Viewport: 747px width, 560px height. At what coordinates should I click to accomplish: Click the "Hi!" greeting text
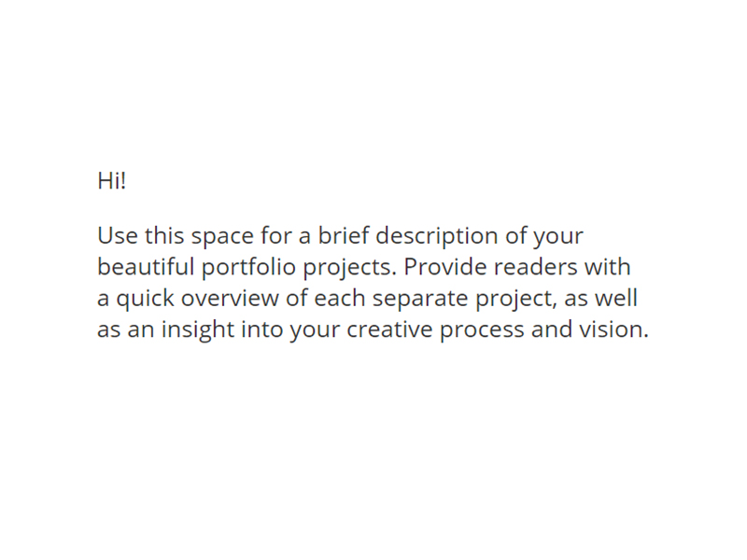[111, 181]
